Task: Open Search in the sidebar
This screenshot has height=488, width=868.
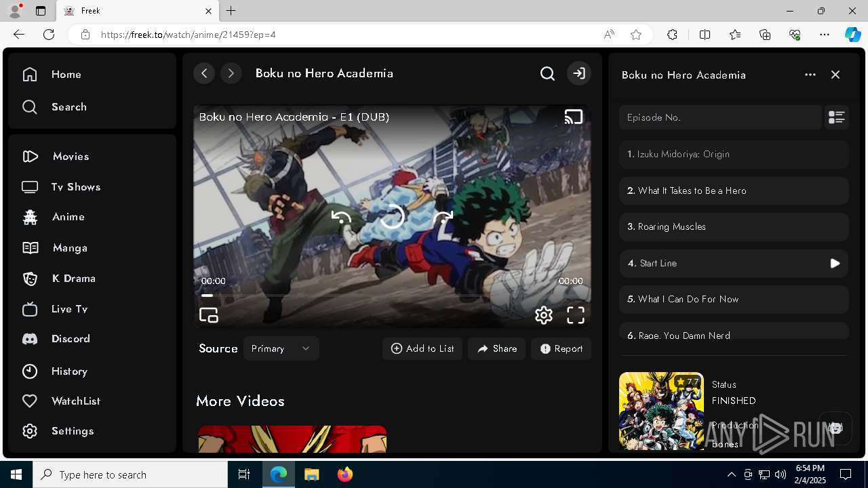Action: (x=54, y=107)
